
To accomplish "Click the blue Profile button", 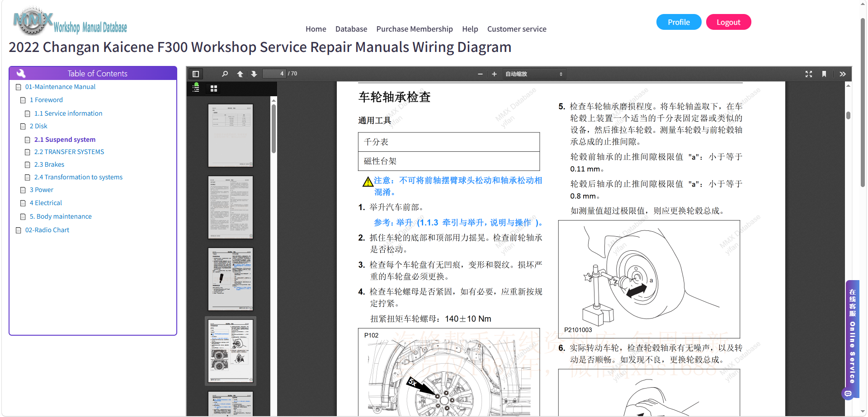I will click(x=679, y=22).
